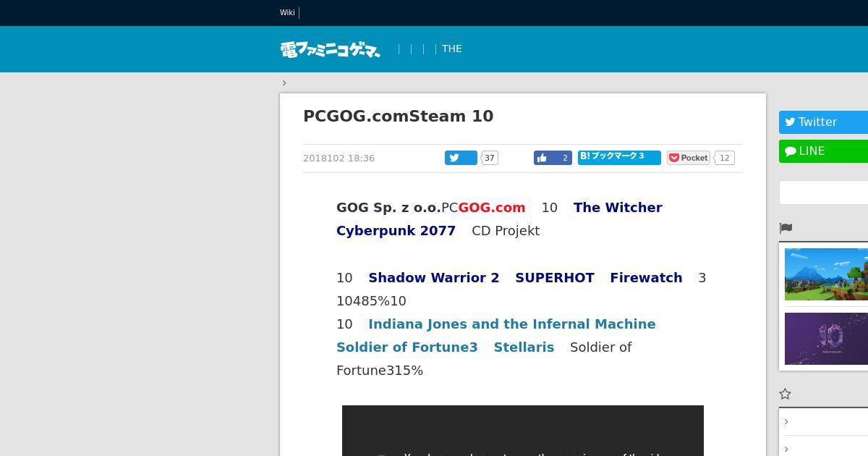Click the sidebar Twitter share button
The image size is (868, 456).
click(823, 122)
